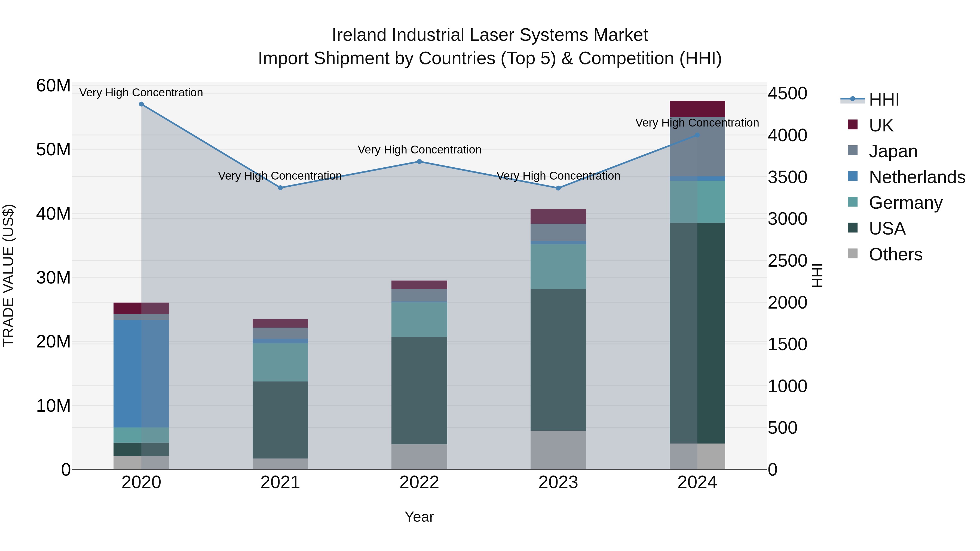This screenshot has width=980, height=551.
Task: Click the HHI line marker for 2022
Action: 419,162
